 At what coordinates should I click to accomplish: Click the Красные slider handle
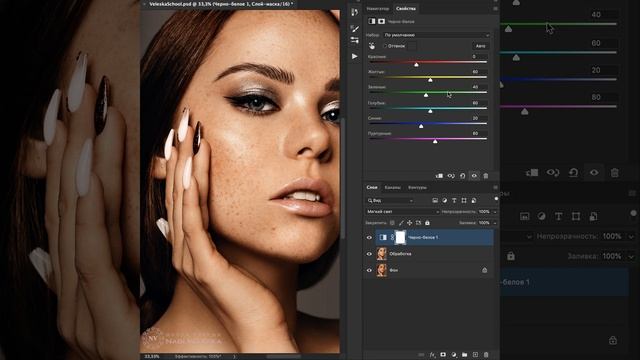coord(416,64)
